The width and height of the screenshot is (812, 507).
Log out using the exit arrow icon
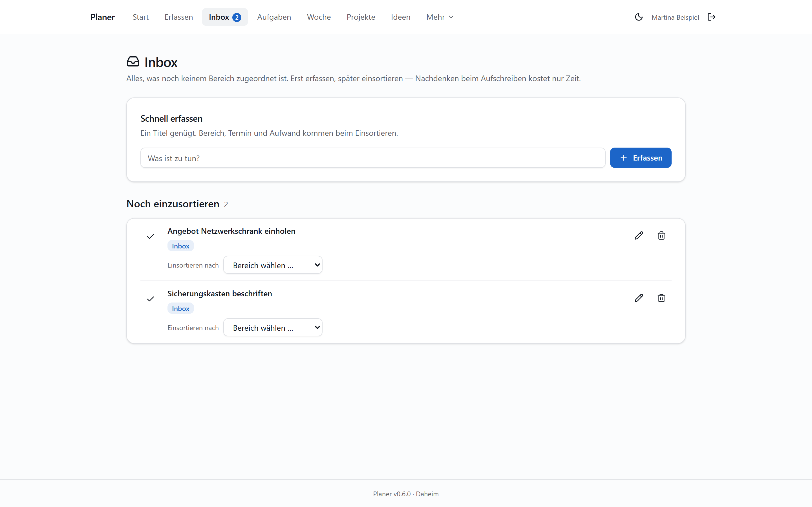pyautogui.click(x=711, y=17)
